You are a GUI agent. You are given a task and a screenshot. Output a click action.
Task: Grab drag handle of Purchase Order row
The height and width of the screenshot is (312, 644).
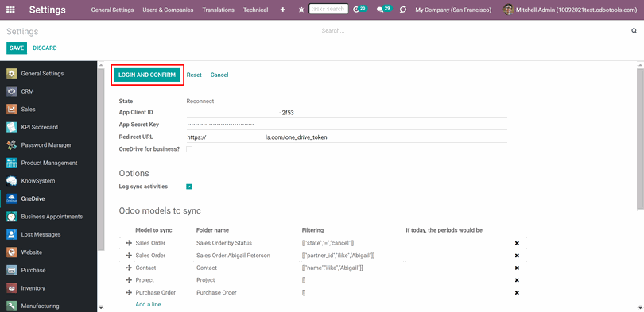(x=129, y=293)
